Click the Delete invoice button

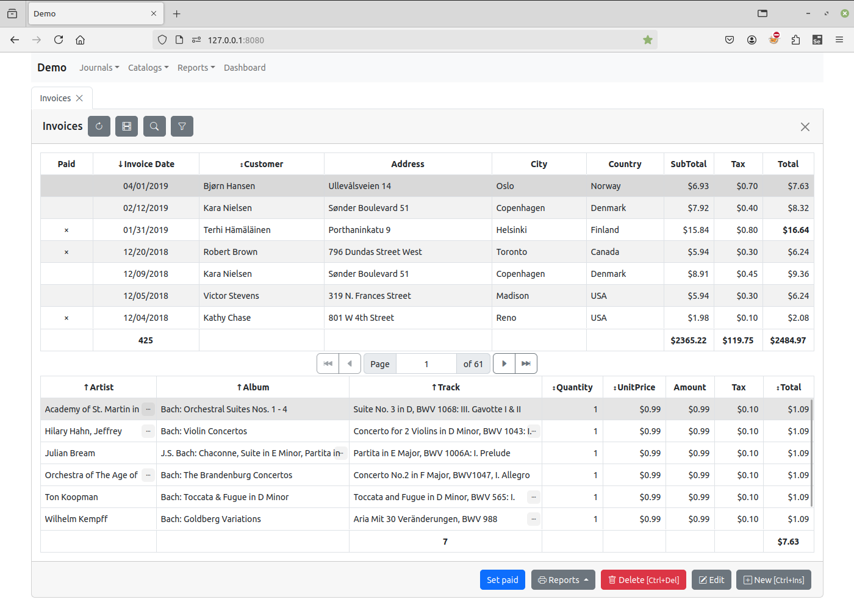point(643,580)
